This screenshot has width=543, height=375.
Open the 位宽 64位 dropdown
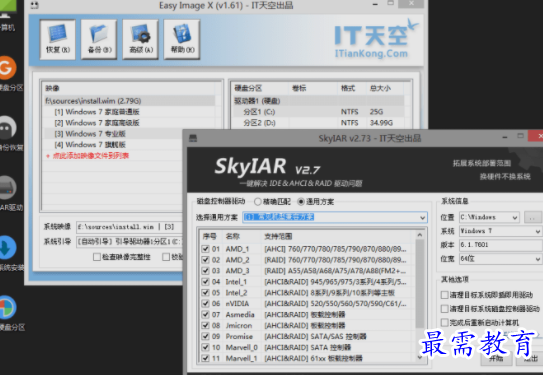pos(501,258)
